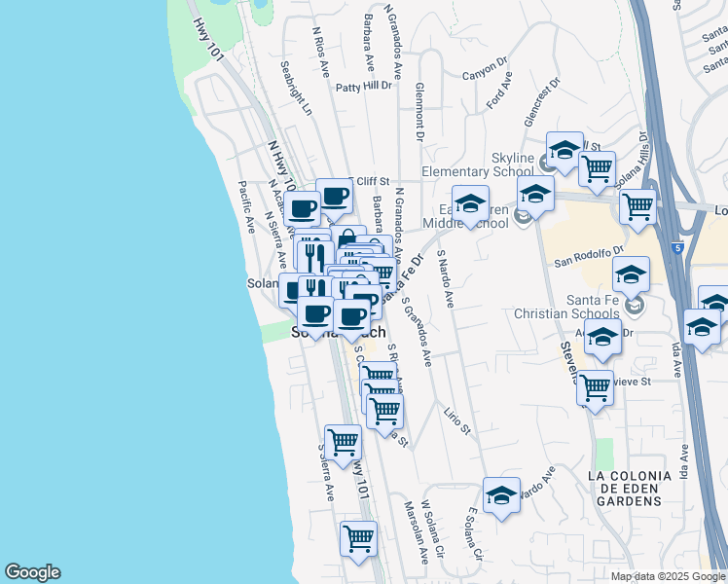Click the Ford Ave street label
728x584 pixels.
(x=499, y=91)
